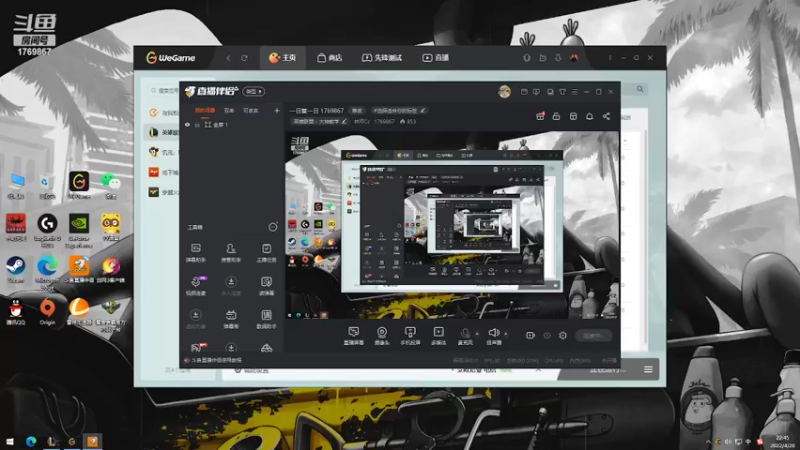Open the hamburger menu in 直播伴侣 title bar
The height and width of the screenshot is (450, 800).
click(574, 92)
